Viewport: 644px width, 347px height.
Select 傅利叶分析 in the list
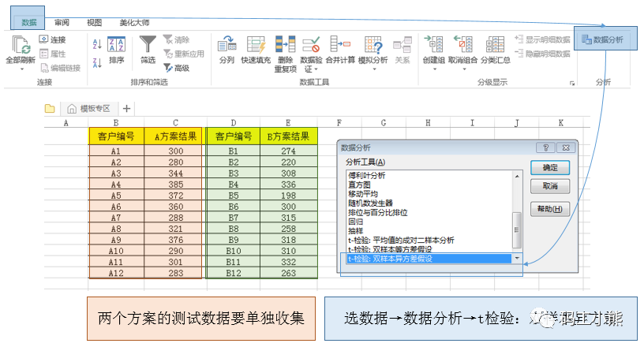click(x=367, y=175)
